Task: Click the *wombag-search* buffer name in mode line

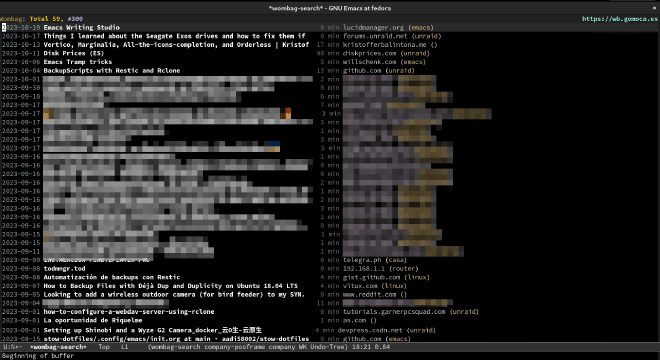Action: coord(58,347)
